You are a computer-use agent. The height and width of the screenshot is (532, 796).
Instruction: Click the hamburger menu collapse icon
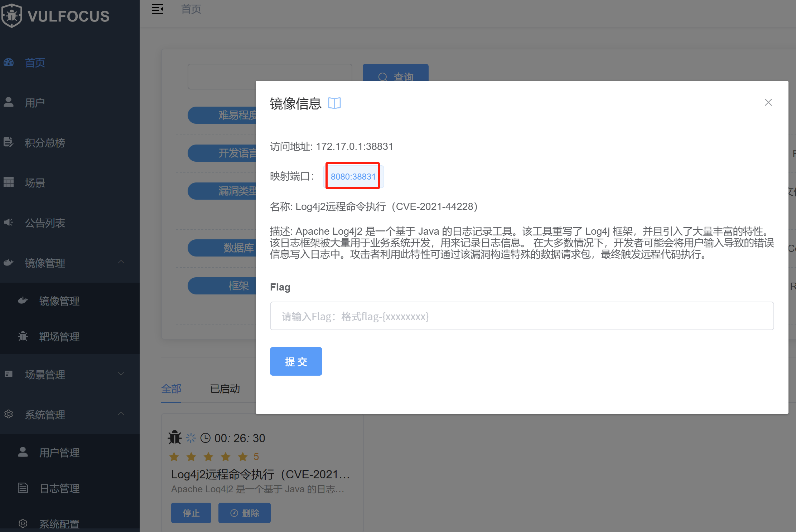(158, 9)
